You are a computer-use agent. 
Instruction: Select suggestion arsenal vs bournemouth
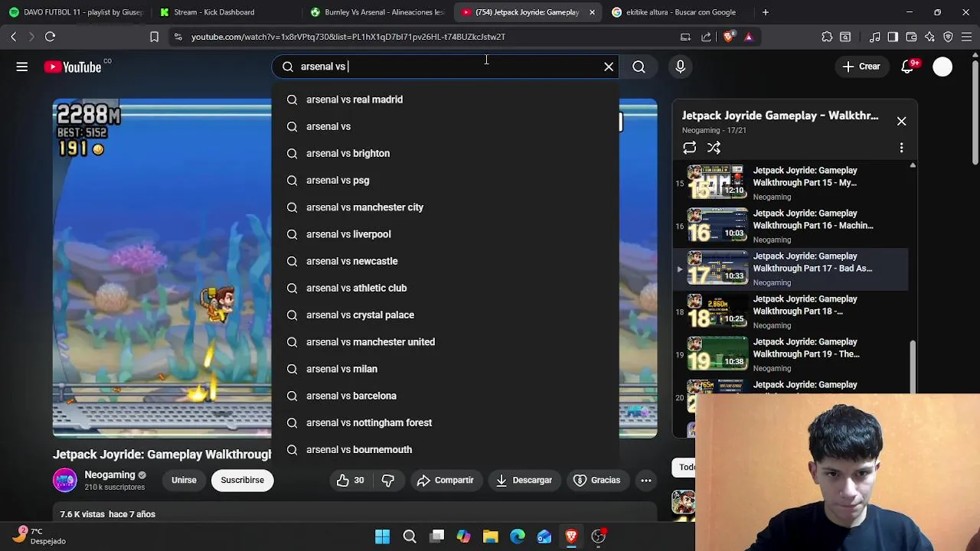point(445,449)
